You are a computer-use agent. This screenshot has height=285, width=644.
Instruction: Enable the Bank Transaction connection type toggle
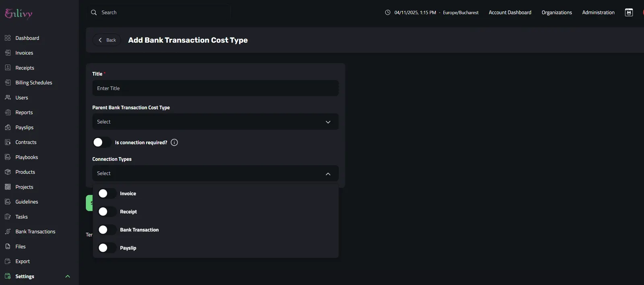coord(107,230)
